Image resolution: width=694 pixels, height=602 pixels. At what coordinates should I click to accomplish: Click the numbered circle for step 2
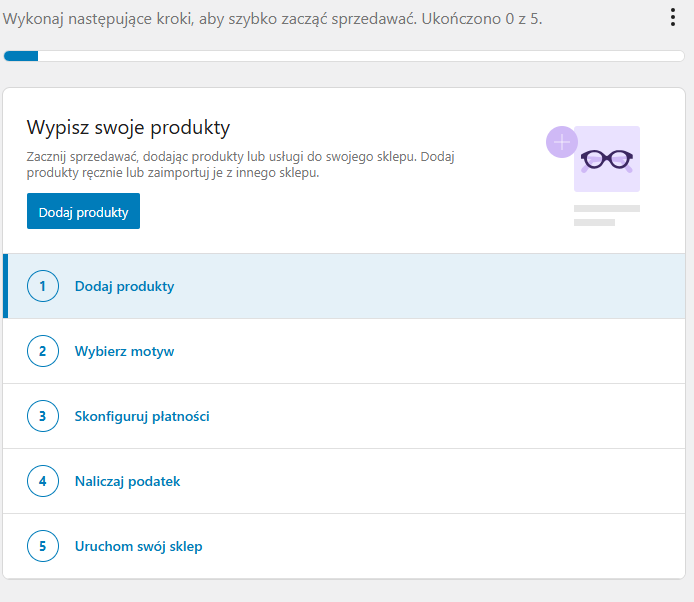click(x=43, y=351)
